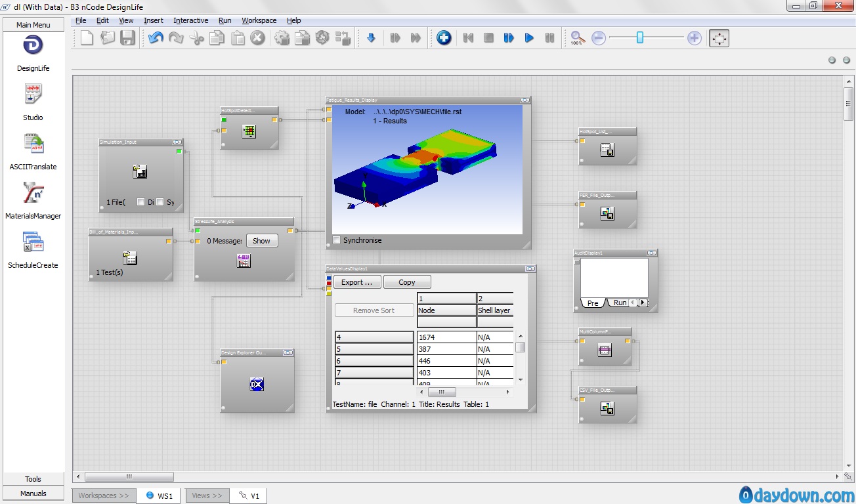Viewport: 856px width, 504px height.
Task: Click the open file folder toolbar icon
Action: point(108,38)
